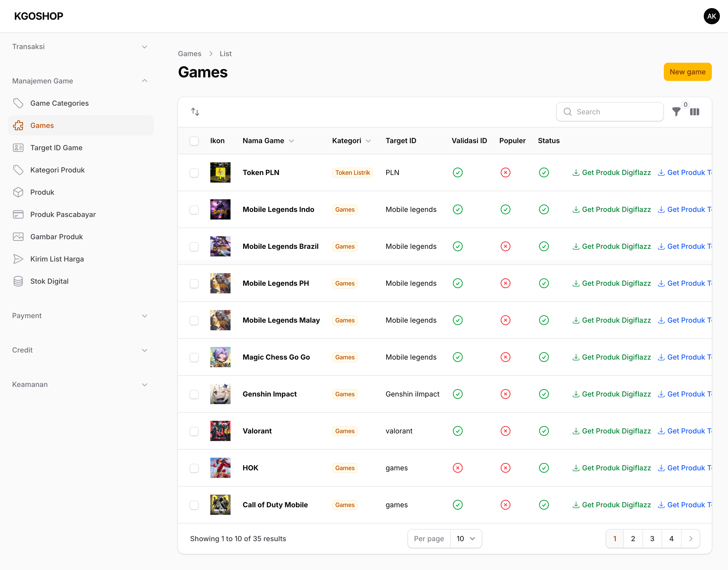Click the Populer red cross for Magic Chess Go Go
This screenshot has width=728, height=570.
(506, 357)
